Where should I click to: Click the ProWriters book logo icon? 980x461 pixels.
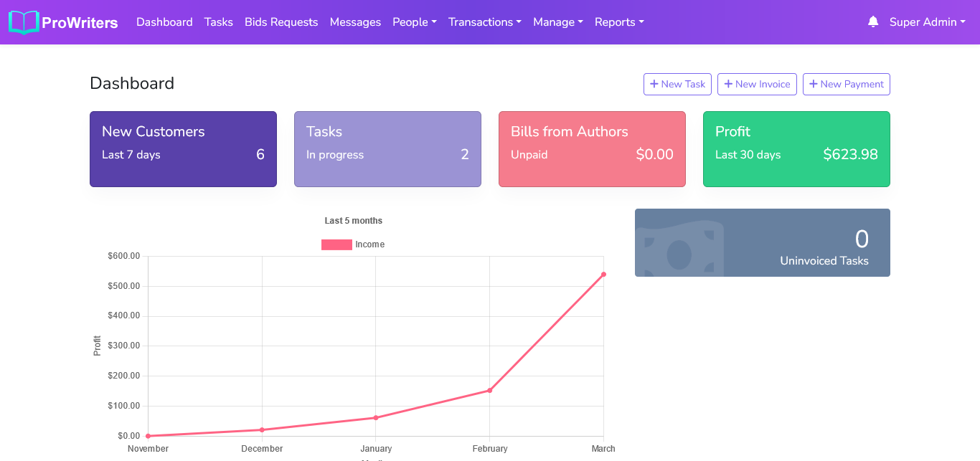point(24,22)
